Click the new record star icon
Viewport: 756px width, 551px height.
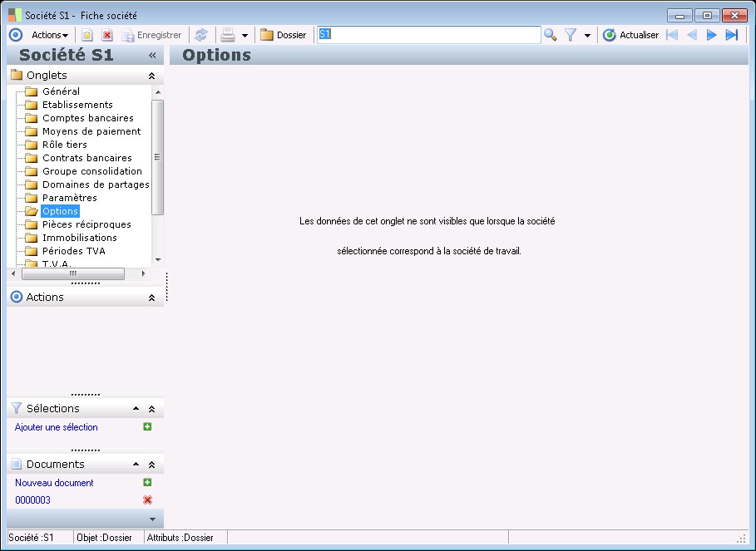pos(86,35)
